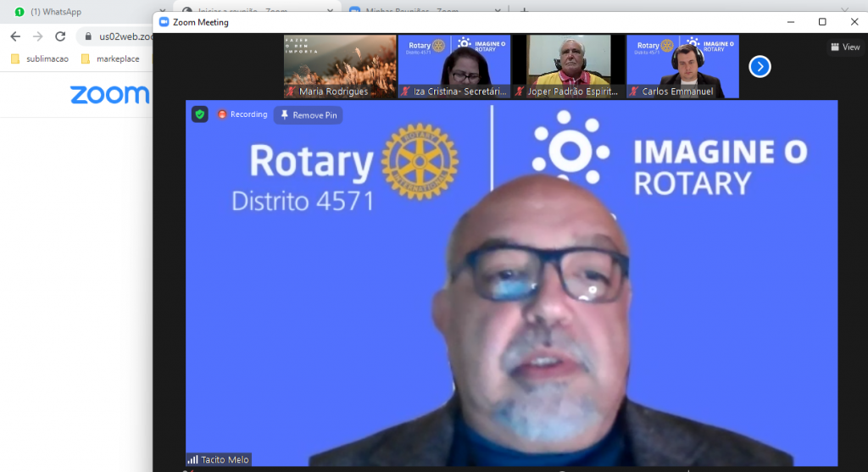
Task: Select Joper Padrão video thumbnail
Action: pyautogui.click(x=568, y=66)
